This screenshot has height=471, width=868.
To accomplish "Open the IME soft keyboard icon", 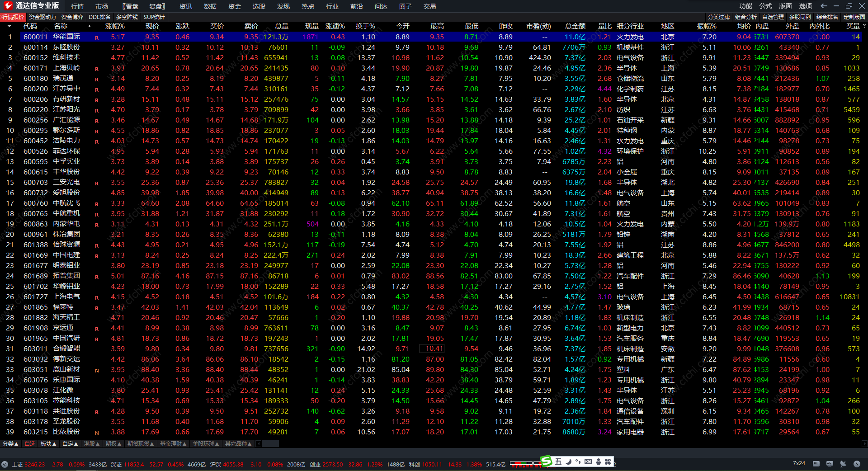I will (x=588, y=462).
